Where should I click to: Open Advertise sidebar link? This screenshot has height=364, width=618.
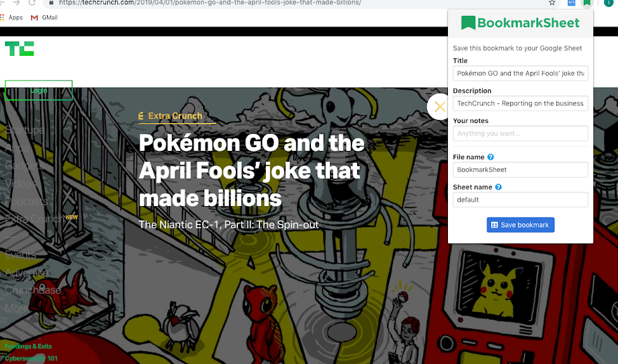[26, 272]
